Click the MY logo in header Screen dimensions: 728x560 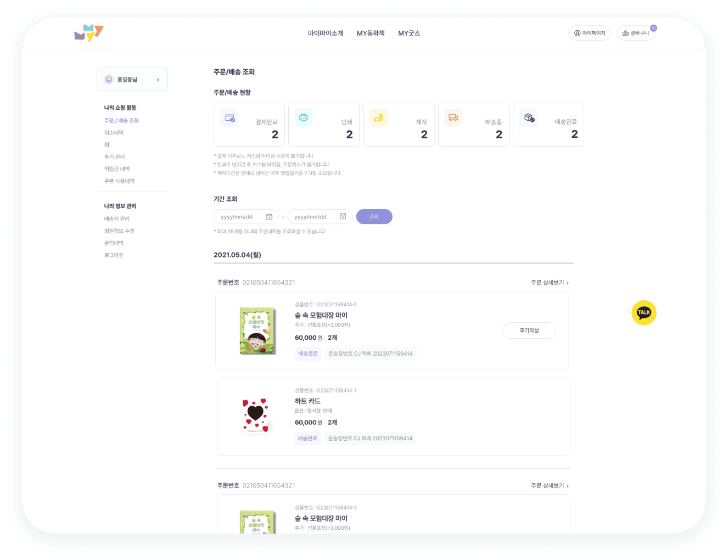click(x=88, y=33)
